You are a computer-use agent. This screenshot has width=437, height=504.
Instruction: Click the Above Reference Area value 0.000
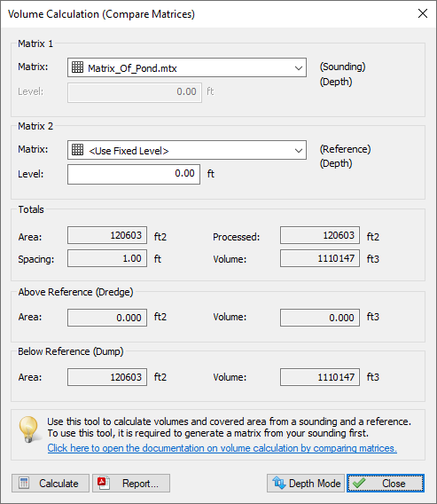(x=107, y=318)
